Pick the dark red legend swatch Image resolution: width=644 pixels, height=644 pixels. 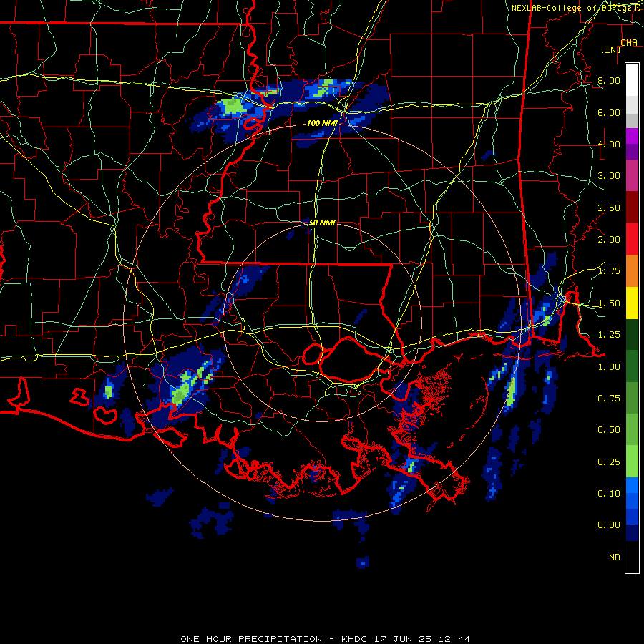[x=632, y=208]
